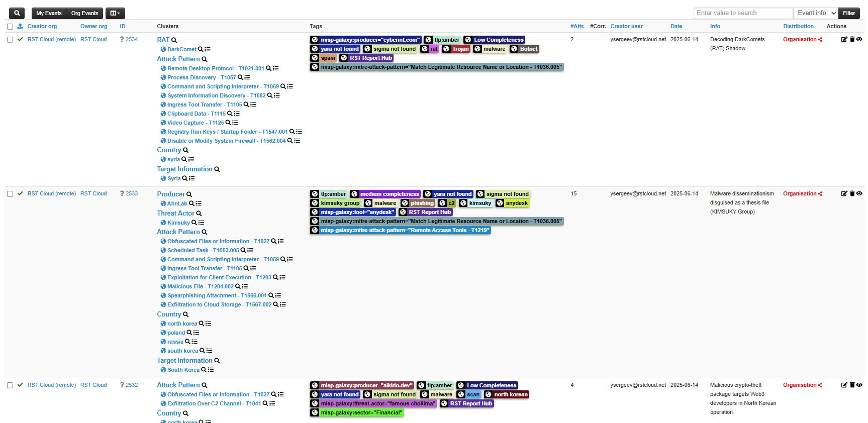Open Spearphishing Attachment - T1566.001 link

tap(217, 295)
